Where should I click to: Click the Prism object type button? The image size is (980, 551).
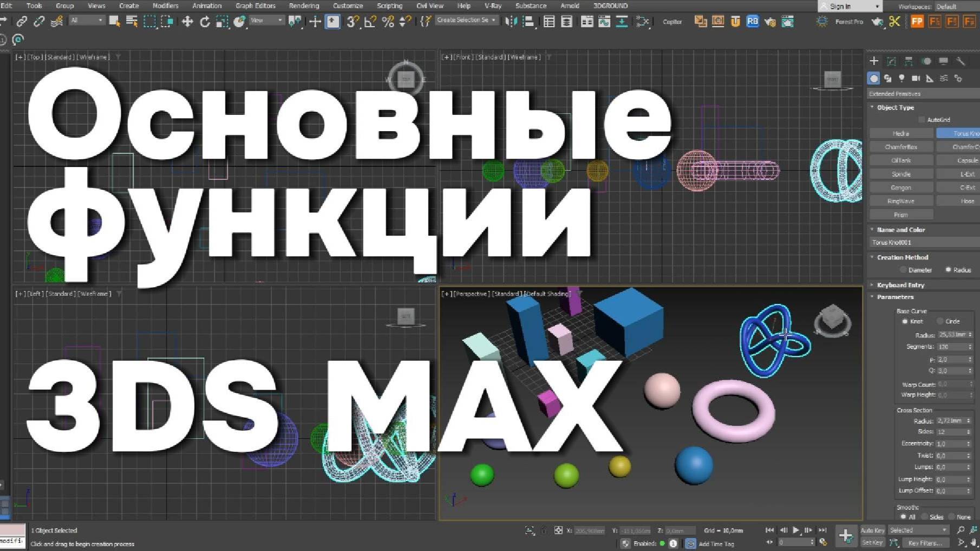901,215
